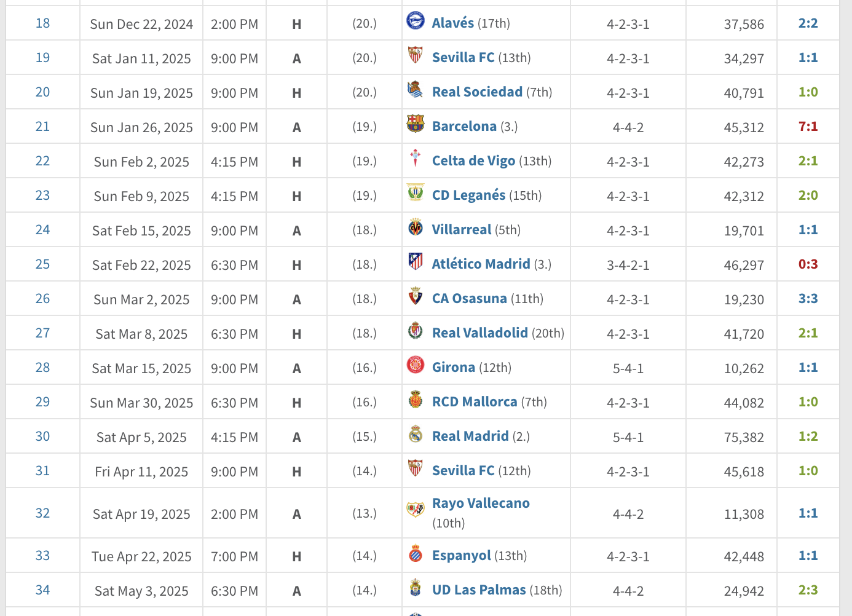Click the Alavés club crest icon

pos(416,21)
